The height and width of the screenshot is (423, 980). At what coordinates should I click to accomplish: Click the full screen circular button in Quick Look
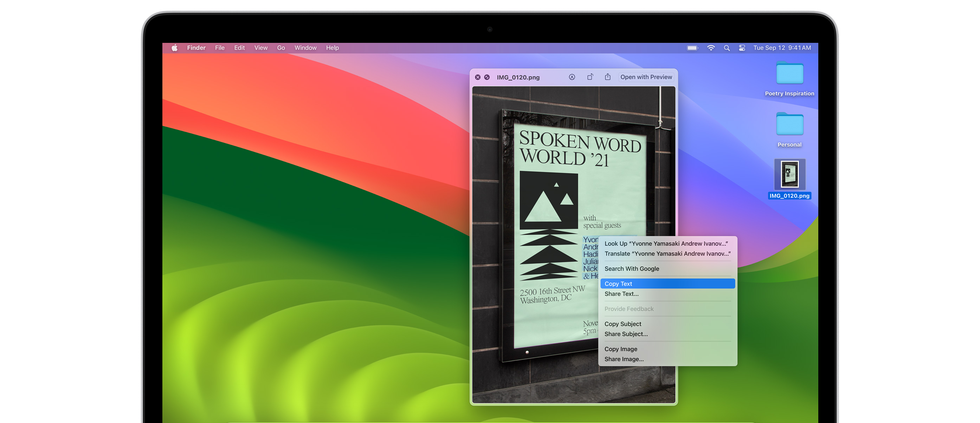[487, 77]
